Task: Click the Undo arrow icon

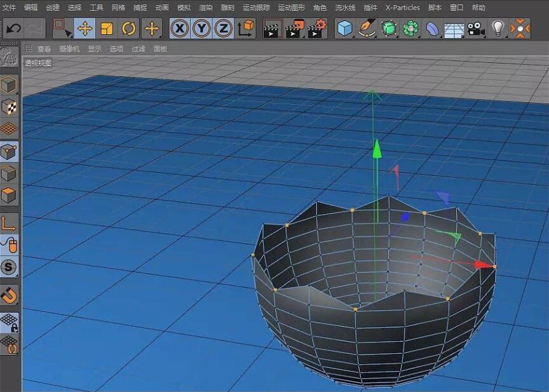Action: point(13,29)
